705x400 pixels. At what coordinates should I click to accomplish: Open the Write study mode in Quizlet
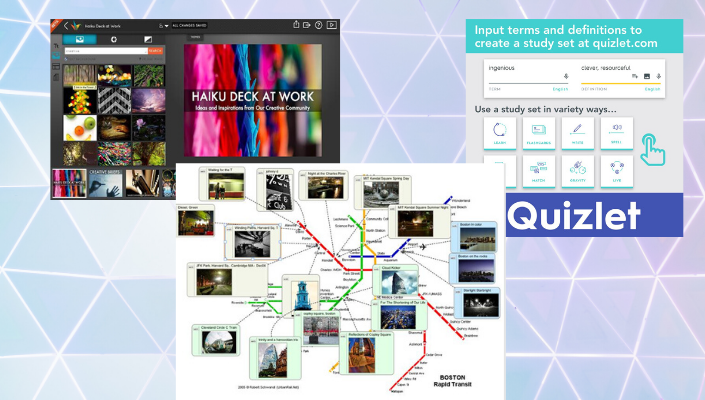coord(578,133)
